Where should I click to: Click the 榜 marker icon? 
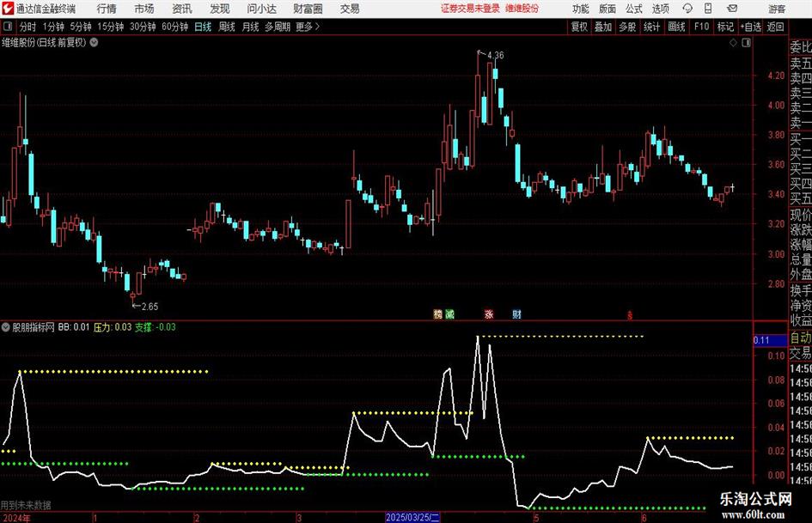pyautogui.click(x=438, y=313)
